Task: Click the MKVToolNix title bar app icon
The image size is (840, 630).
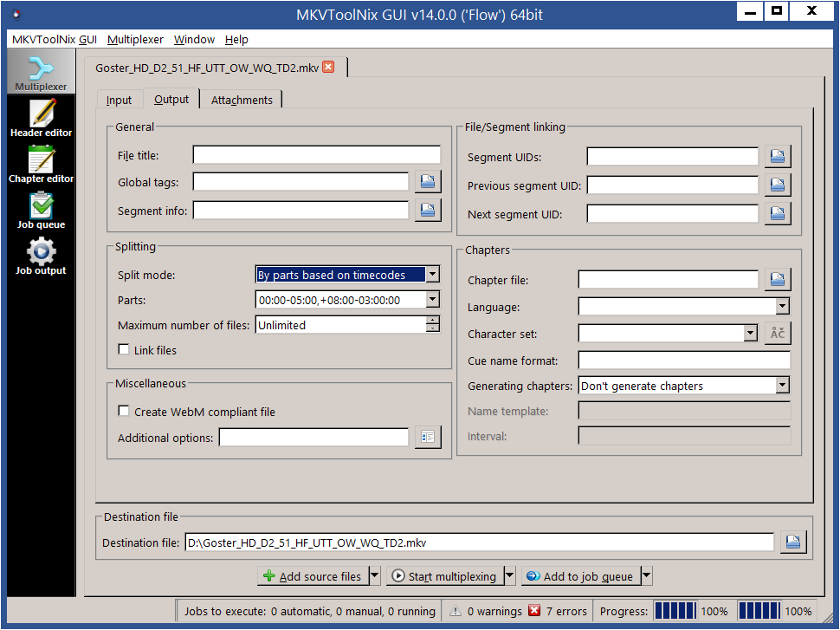Action: pos(16,15)
